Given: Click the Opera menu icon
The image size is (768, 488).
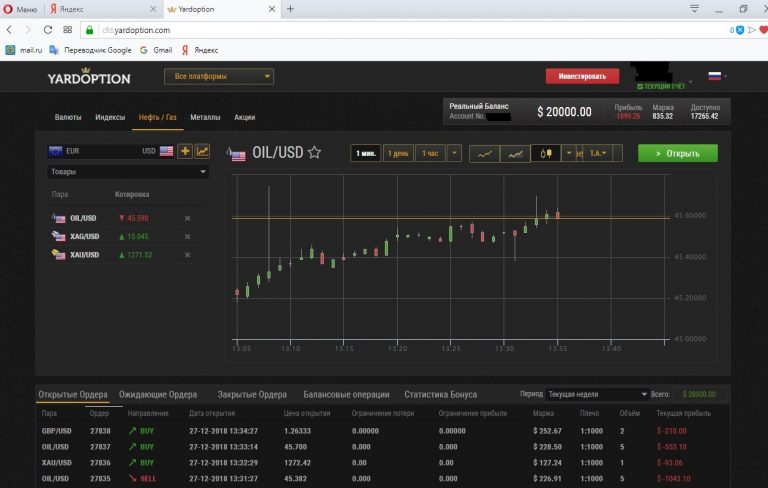Looking at the screenshot, I should pos(7,9).
